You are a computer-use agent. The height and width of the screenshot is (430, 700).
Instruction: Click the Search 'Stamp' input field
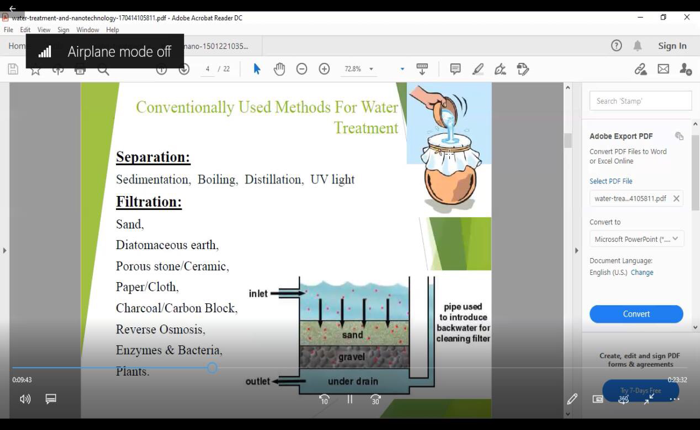(x=640, y=101)
